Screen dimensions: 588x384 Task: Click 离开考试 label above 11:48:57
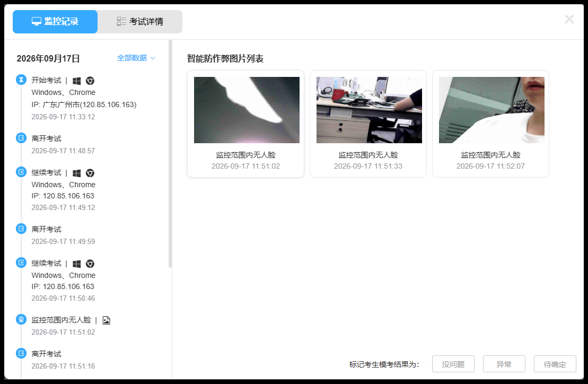click(x=46, y=138)
